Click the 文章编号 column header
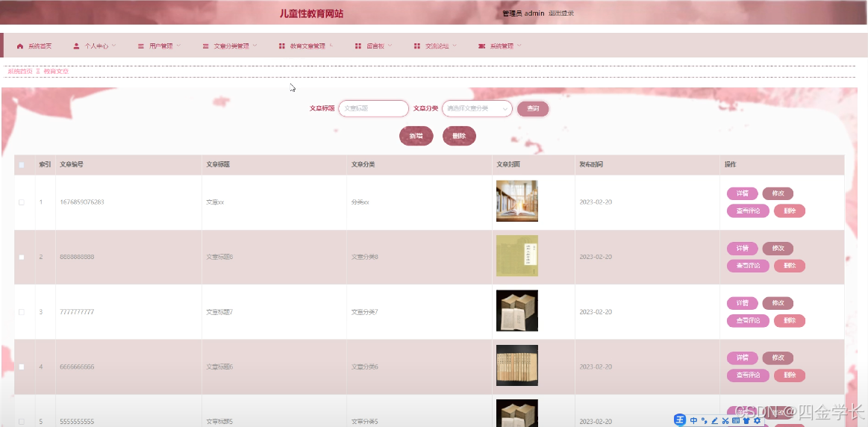Viewport: 868px width, 427px height. click(72, 164)
